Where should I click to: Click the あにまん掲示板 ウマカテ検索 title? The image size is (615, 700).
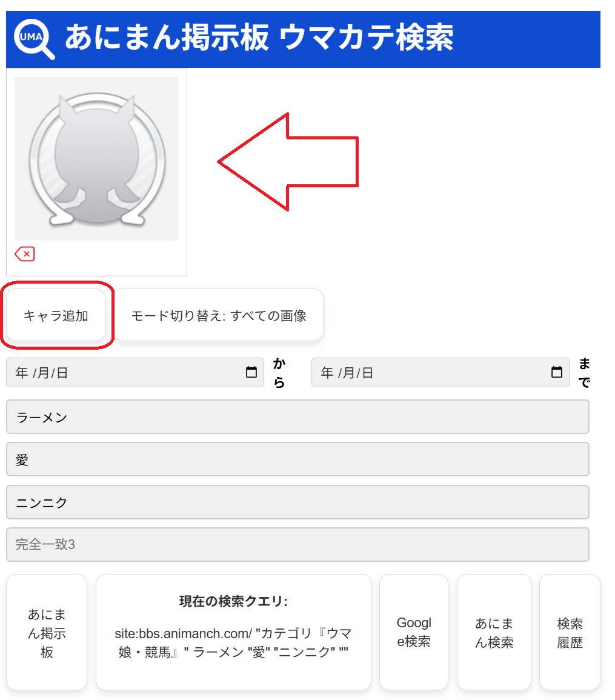[x=259, y=38]
